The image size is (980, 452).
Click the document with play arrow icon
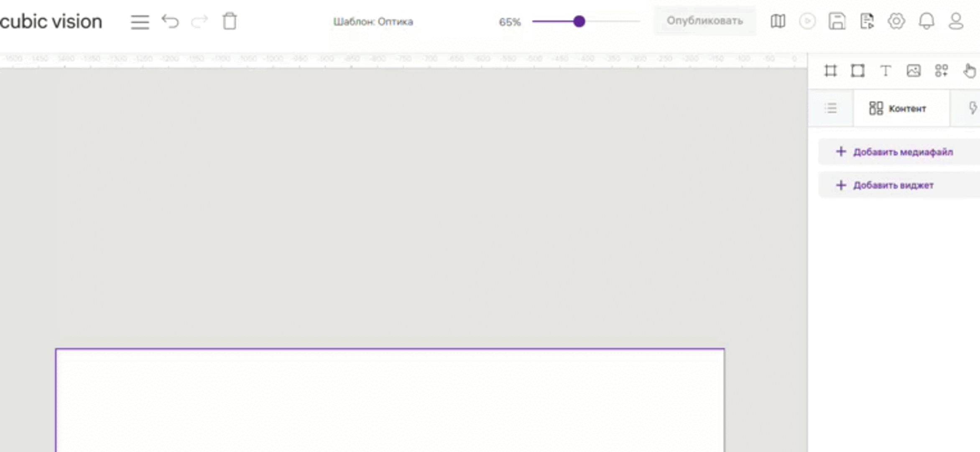coord(867,21)
